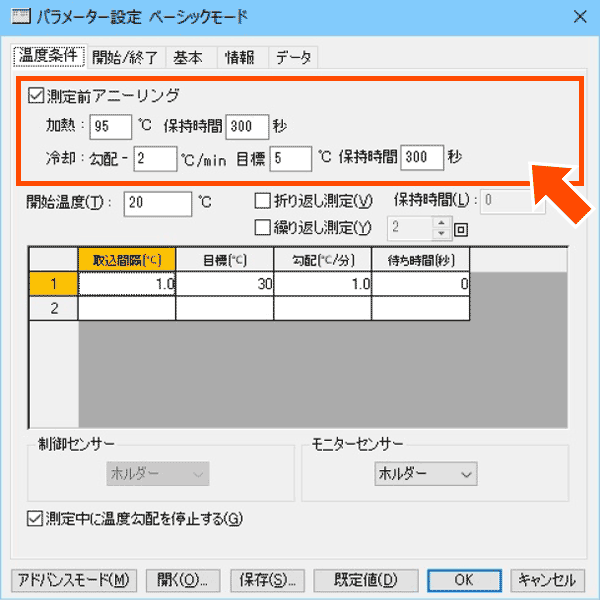Click the 加熱 temperature input field
This screenshot has width=600, height=600.
[x=110, y=127]
